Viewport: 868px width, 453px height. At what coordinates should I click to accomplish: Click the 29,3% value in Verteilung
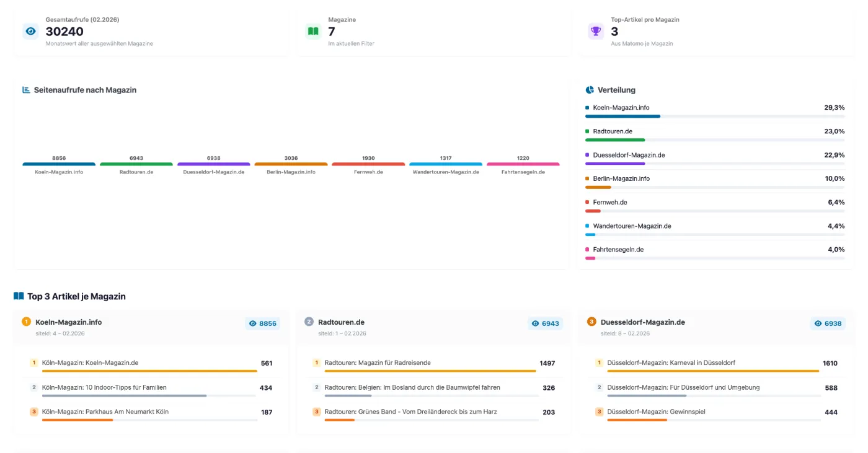pyautogui.click(x=835, y=107)
